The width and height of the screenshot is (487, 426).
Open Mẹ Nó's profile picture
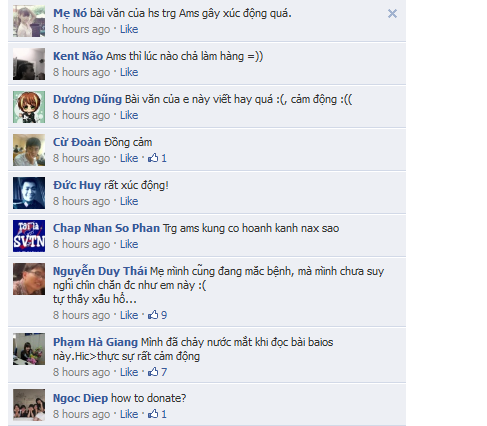coord(29,21)
